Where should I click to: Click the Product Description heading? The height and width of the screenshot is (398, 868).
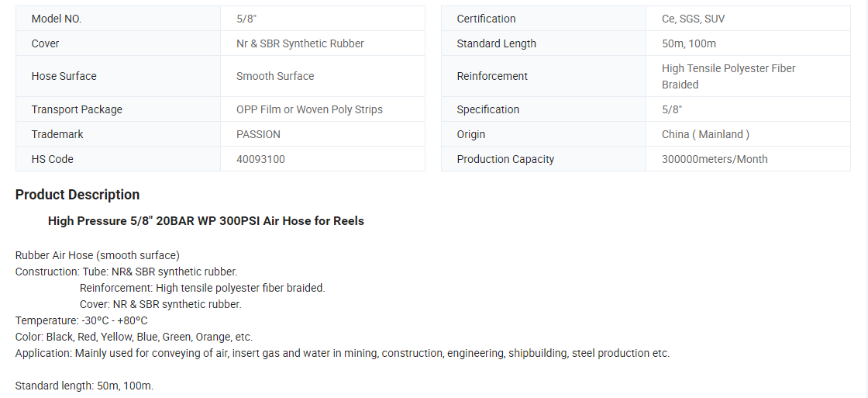77,195
